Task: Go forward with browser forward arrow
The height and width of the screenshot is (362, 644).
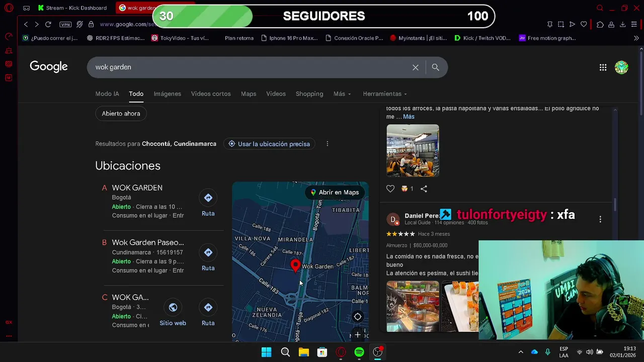Action: tap(36, 24)
